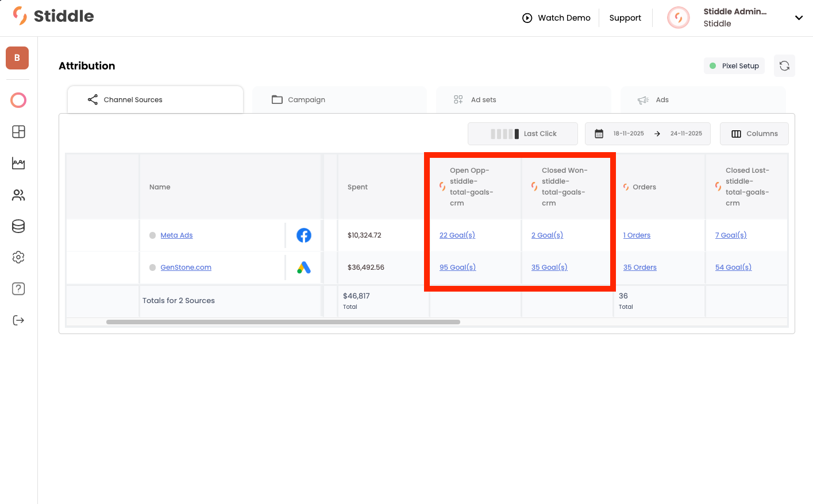813x504 pixels.
Task: Click the Facebook icon in Meta Ads row
Action: (304, 235)
